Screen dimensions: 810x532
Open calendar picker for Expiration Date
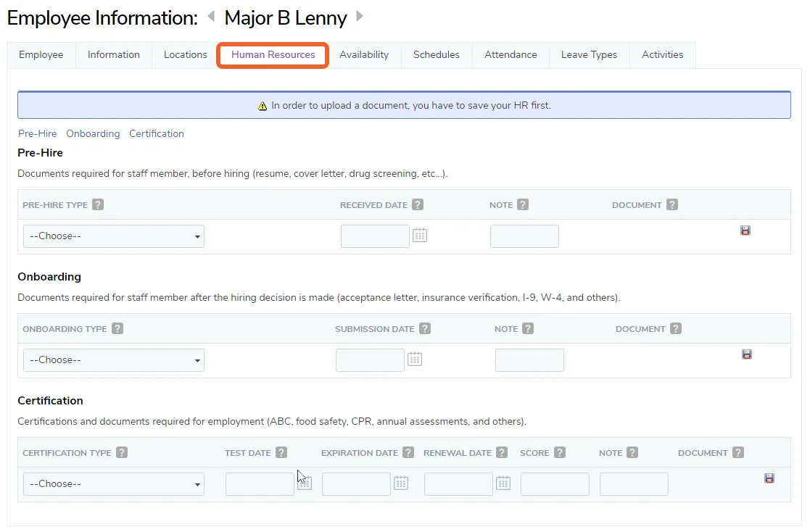(x=401, y=483)
